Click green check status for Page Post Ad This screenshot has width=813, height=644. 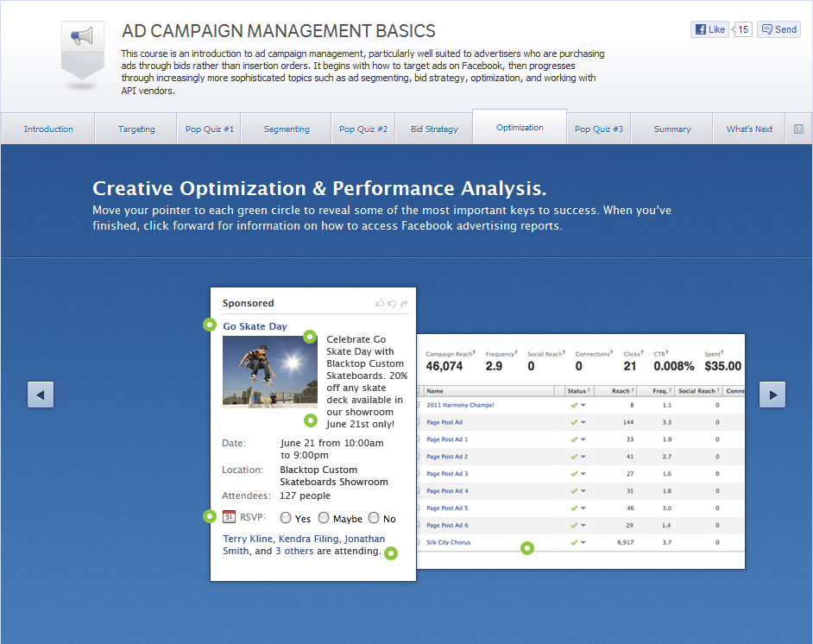point(574,423)
